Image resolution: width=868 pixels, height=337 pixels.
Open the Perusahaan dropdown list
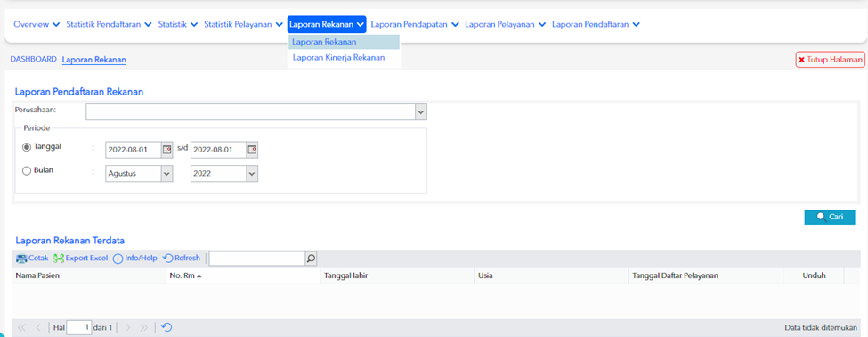coord(421,112)
